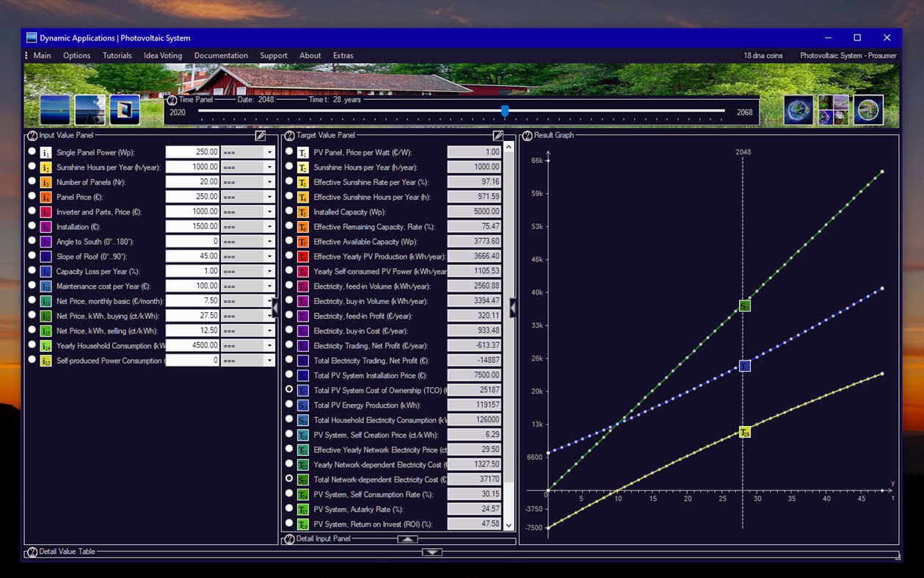
Task: Click the app menu grip icon left of Main
Action: 26,56
